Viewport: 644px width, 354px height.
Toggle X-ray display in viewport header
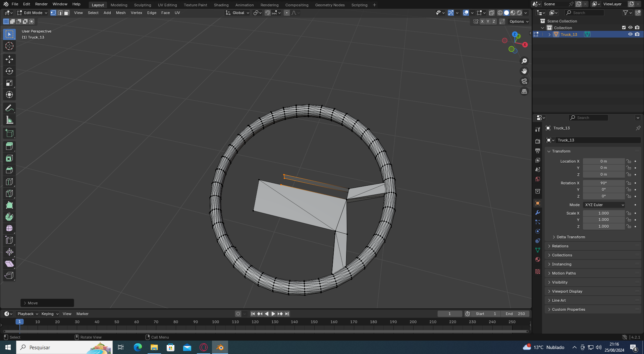[491, 13]
